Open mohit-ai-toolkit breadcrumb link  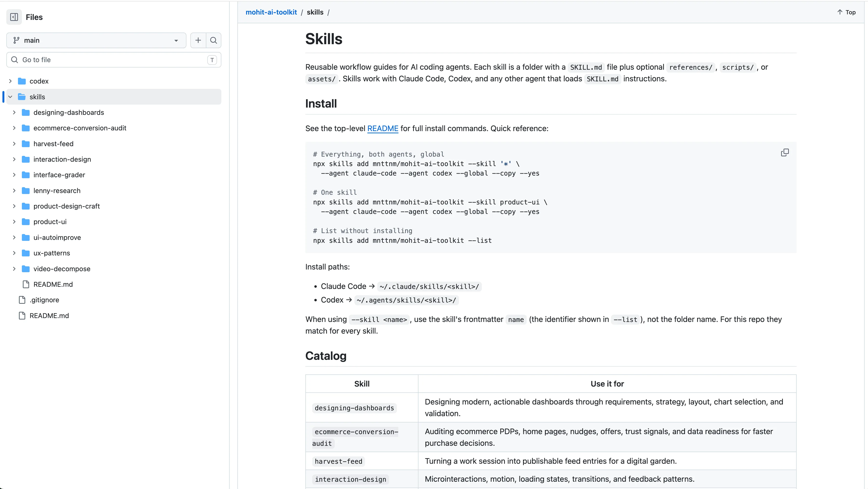pyautogui.click(x=271, y=12)
